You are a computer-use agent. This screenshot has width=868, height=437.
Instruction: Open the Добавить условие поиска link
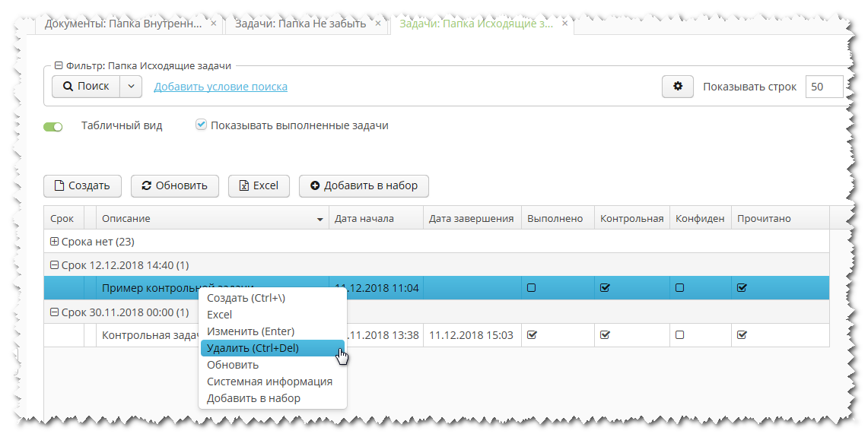pos(221,87)
